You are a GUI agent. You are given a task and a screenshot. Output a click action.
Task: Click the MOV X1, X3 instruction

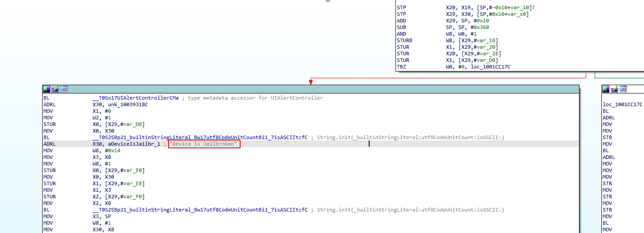point(77,190)
